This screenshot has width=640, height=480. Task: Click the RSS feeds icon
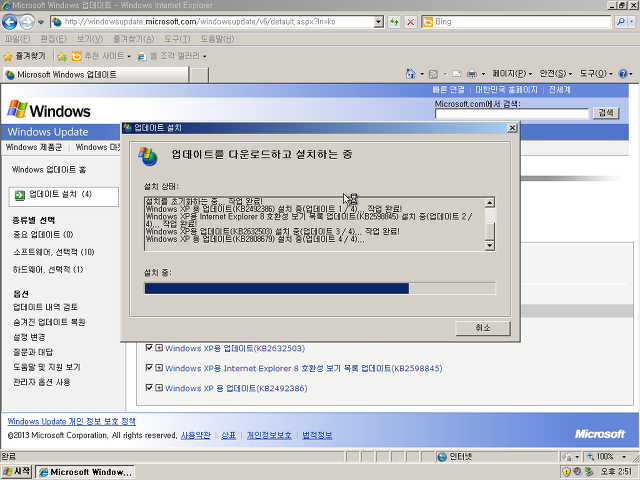click(433, 74)
